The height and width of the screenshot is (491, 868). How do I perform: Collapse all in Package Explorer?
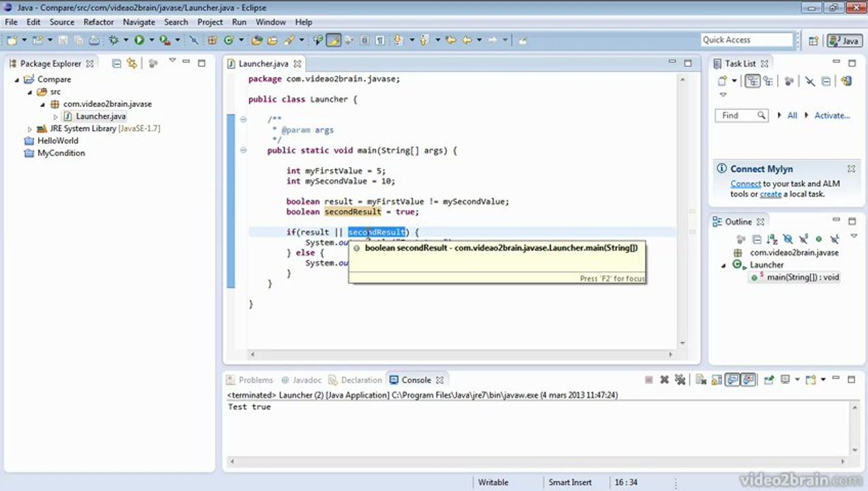click(116, 63)
